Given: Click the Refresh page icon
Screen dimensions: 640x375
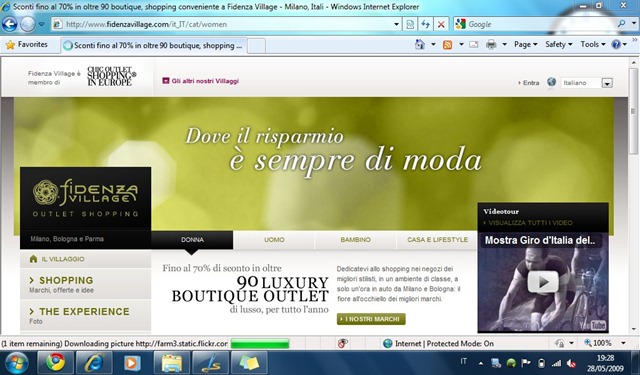Looking at the screenshot, I should pyautogui.click(x=425, y=24).
